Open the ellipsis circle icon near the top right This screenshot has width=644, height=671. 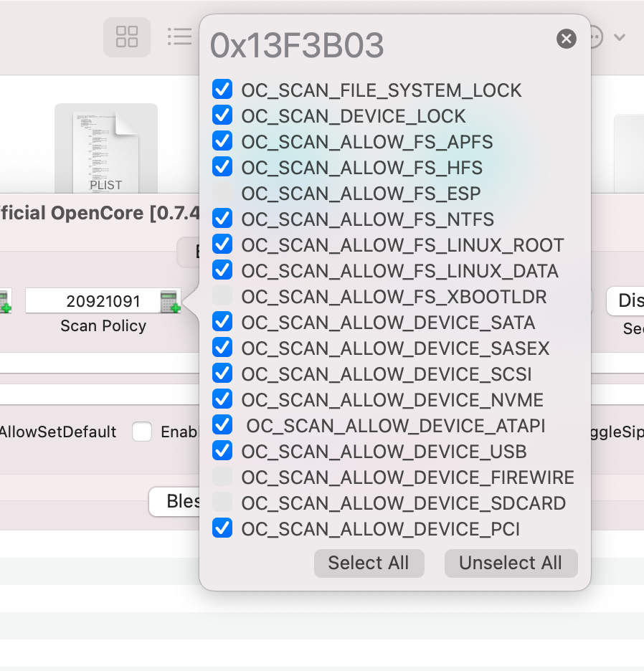coord(596,37)
